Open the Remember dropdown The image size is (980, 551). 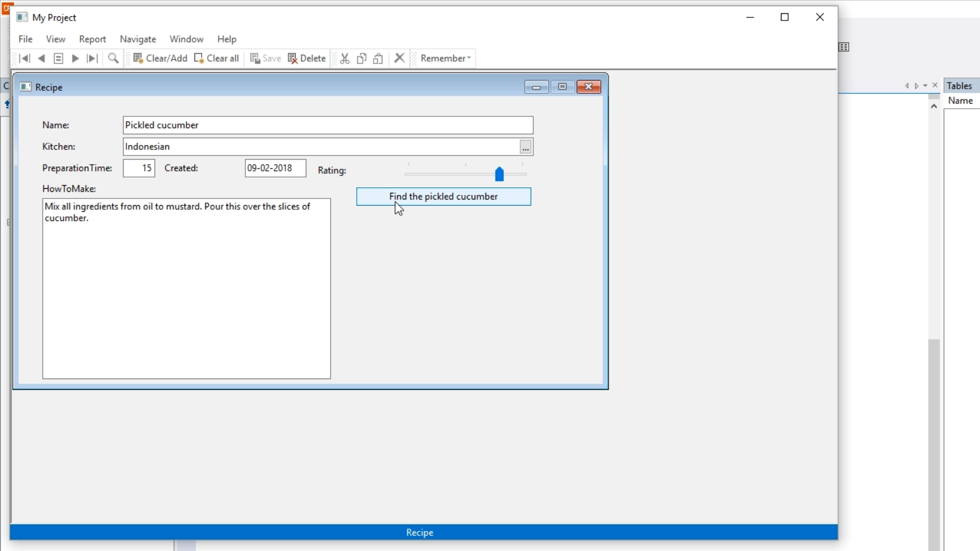point(445,58)
